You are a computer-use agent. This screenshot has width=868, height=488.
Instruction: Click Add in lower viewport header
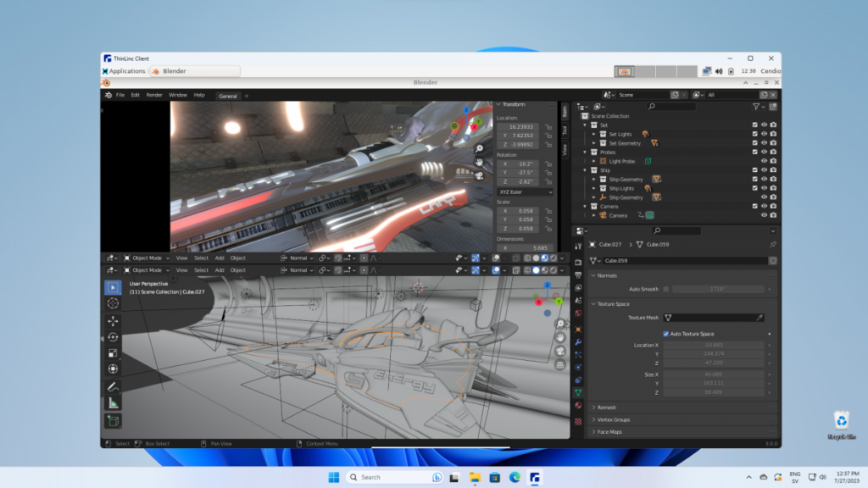click(220, 270)
